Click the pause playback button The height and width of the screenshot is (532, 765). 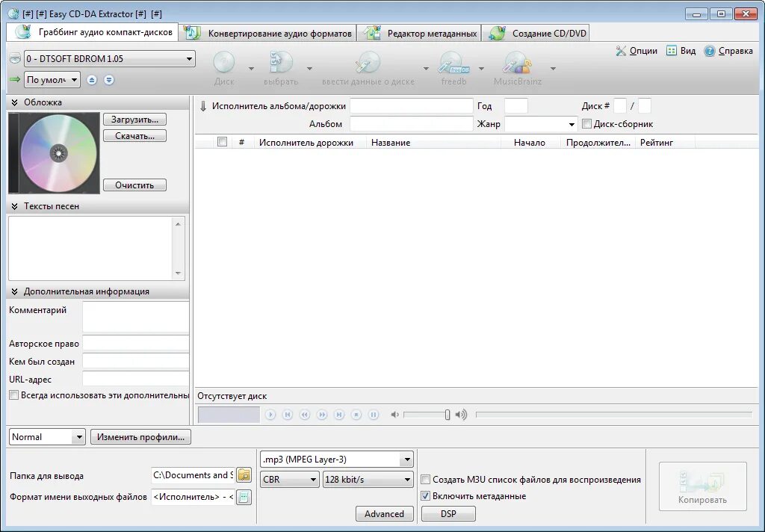point(374,415)
